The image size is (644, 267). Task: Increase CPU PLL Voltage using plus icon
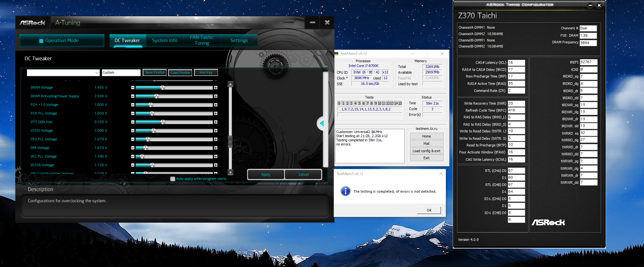pos(216,139)
